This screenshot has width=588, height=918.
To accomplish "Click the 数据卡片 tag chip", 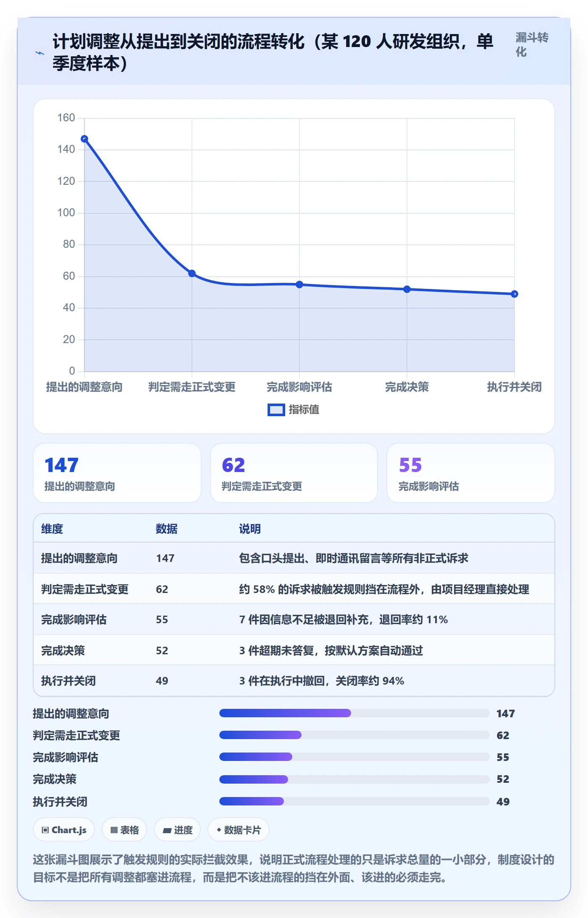I will (x=239, y=830).
